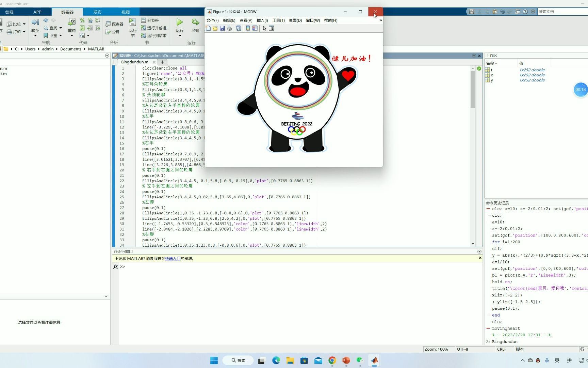Expand the Bookmark (书签) dropdown arrow
This screenshot has height=368, width=588.
(61, 35)
